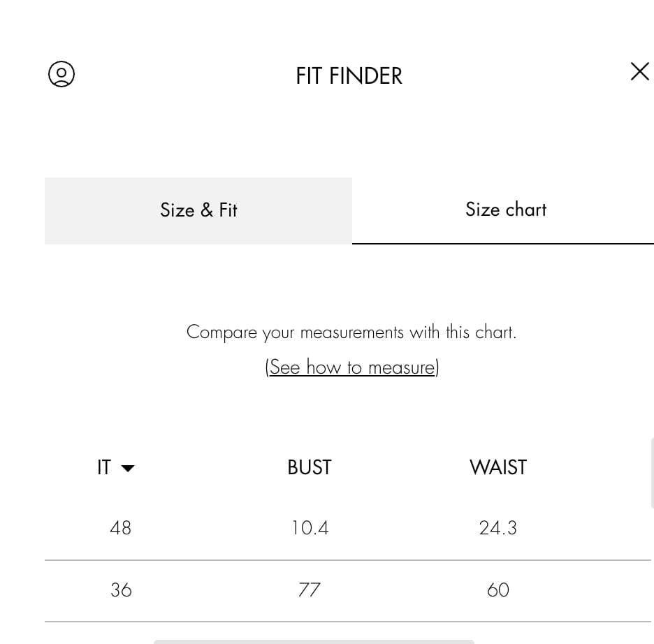Click the IT column label
Image resolution: width=654 pixels, height=644 pixels.
(x=104, y=467)
